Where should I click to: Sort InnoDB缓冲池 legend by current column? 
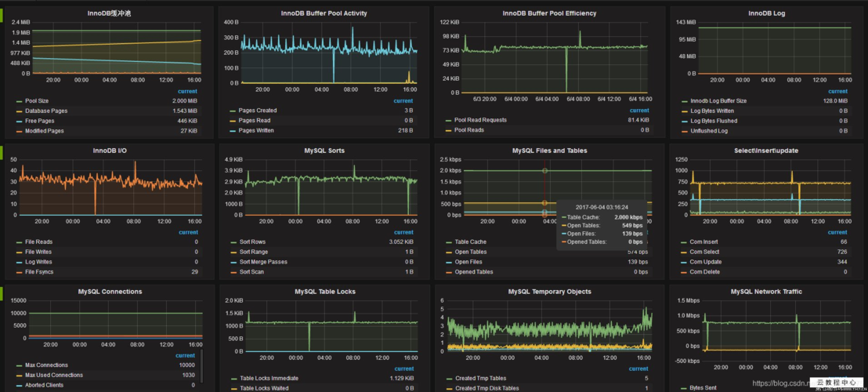point(187,92)
